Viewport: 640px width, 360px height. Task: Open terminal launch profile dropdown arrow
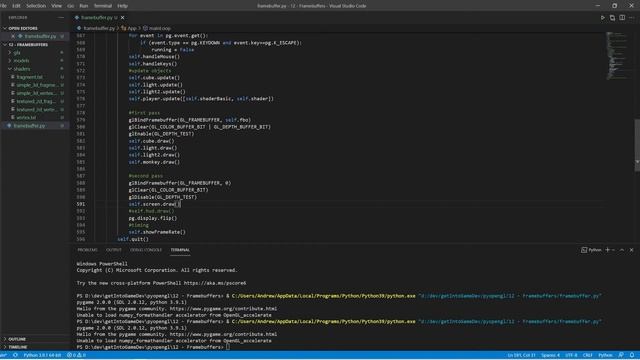click(x=613, y=250)
